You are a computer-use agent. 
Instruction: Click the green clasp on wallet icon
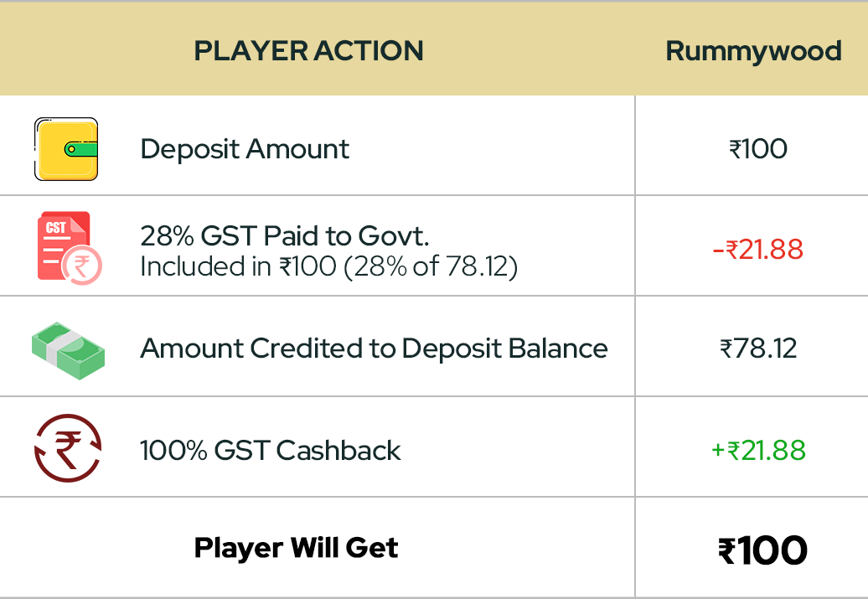(80, 149)
